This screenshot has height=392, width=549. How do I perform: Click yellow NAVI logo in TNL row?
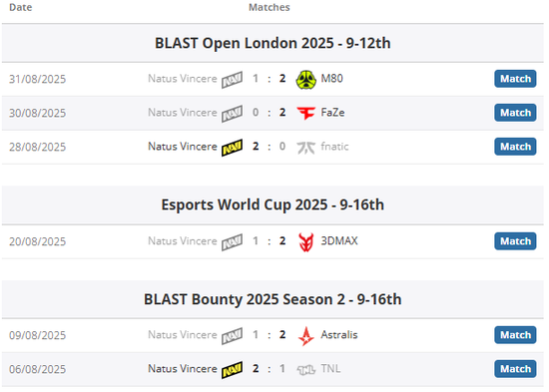point(232,370)
